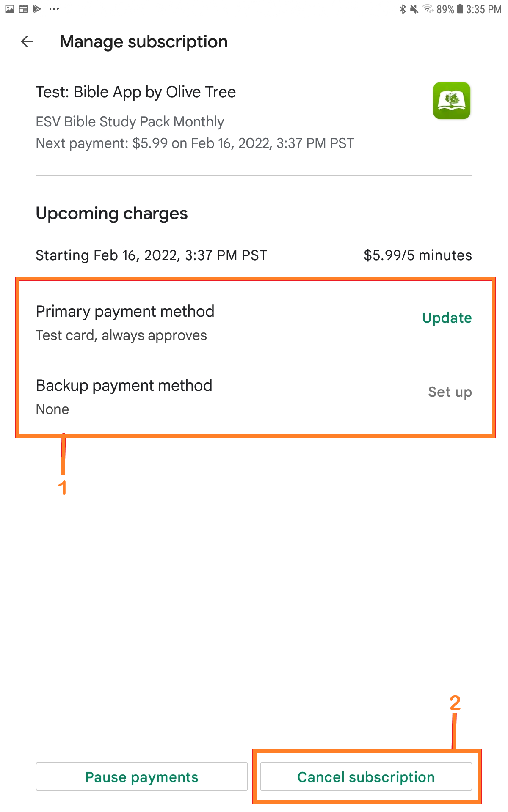The height and width of the screenshot is (812, 508).
Task: Tap the Wi-Fi signal status icon
Action: 428,9
